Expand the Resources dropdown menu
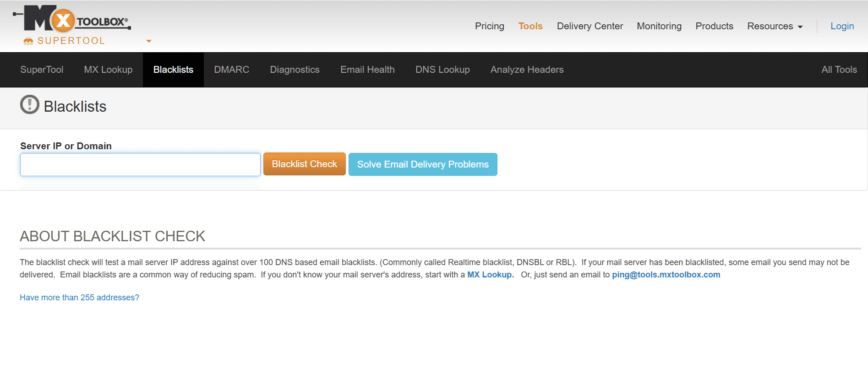The height and width of the screenshot is (369, 868). 775,26
